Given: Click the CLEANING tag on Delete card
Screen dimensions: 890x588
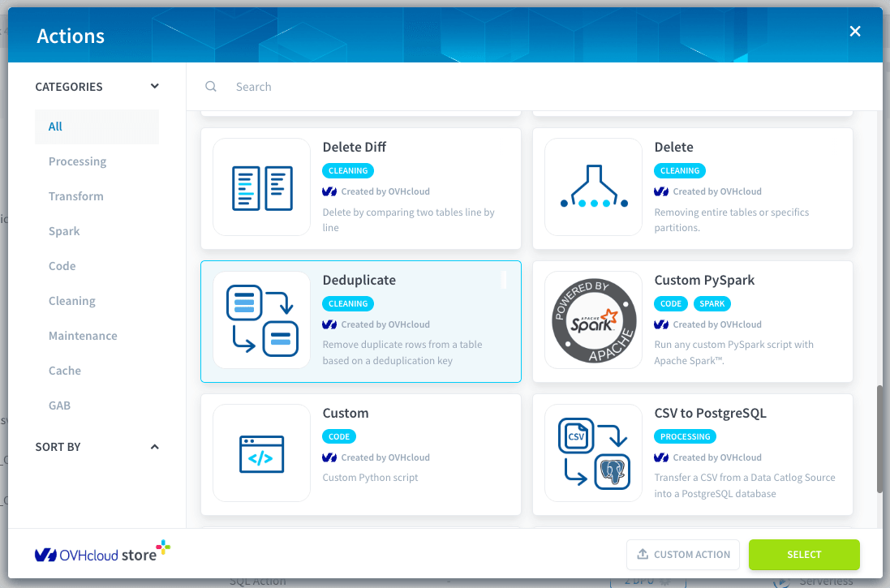Looking at the screenshot, I should [679, 171].
